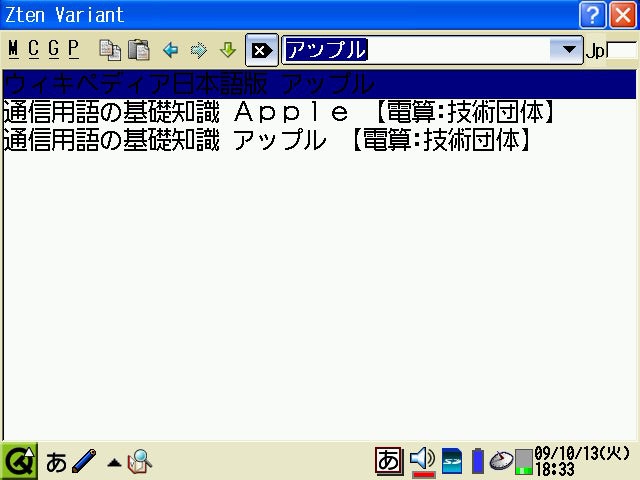Go back with the left arrow
This screenshot has height=480, width=640.
[171, 50]
